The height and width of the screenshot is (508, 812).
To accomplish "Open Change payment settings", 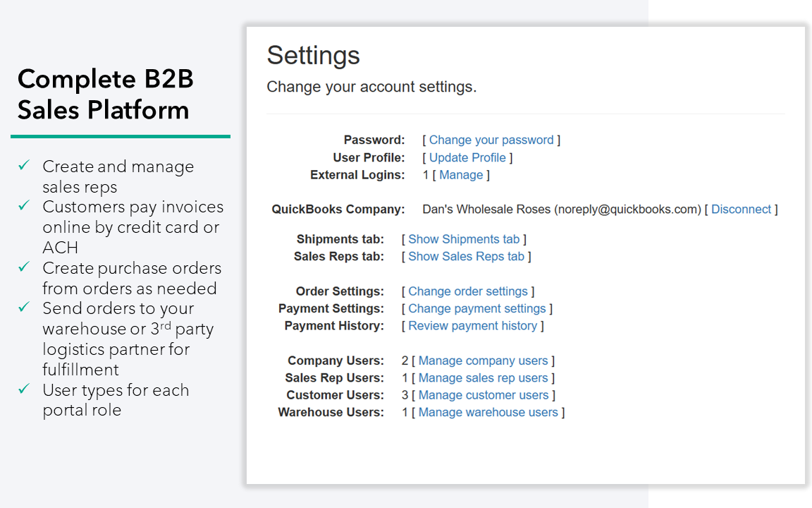I will [477, 308].
